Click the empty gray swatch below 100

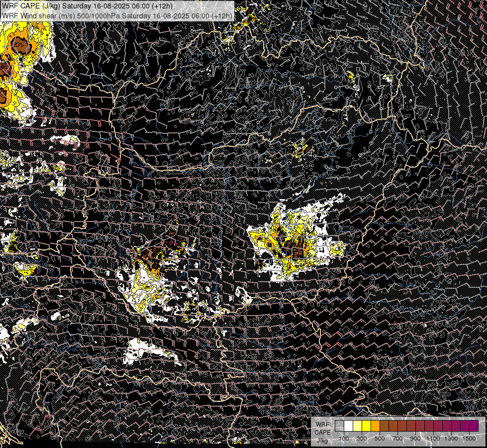coord(339,426)
